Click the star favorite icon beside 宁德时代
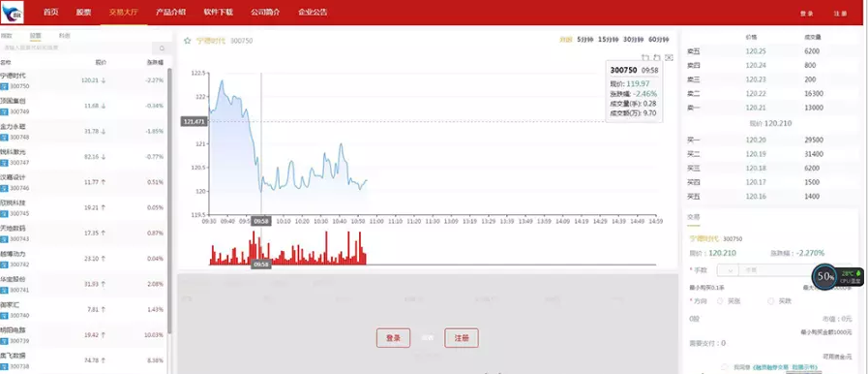 [187, 41]
